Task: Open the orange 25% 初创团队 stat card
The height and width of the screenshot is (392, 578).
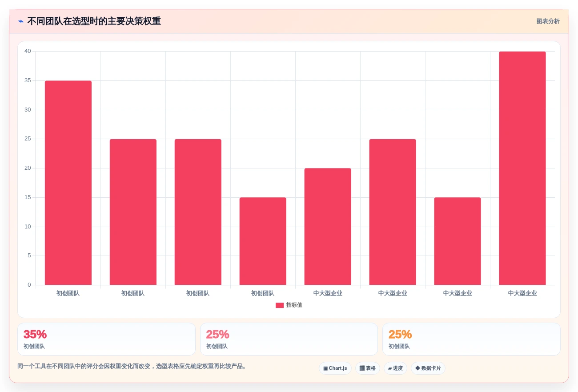Action: [471, 339]
